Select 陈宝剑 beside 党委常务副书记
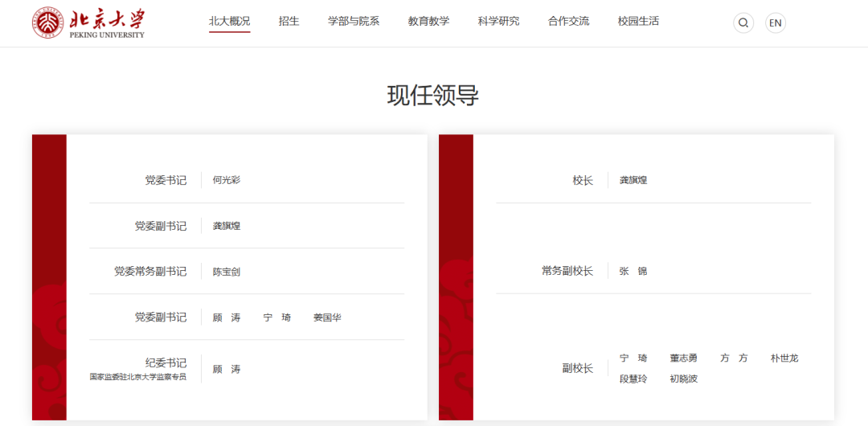The width and height of the screenshot is (868, 426). tap(227, 272)
